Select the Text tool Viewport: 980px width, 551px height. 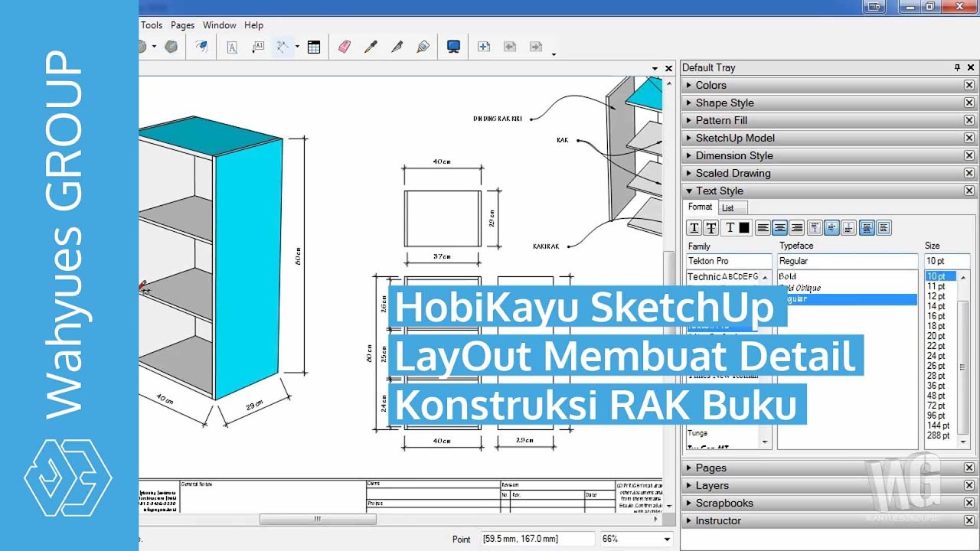[x=232, y=47]
